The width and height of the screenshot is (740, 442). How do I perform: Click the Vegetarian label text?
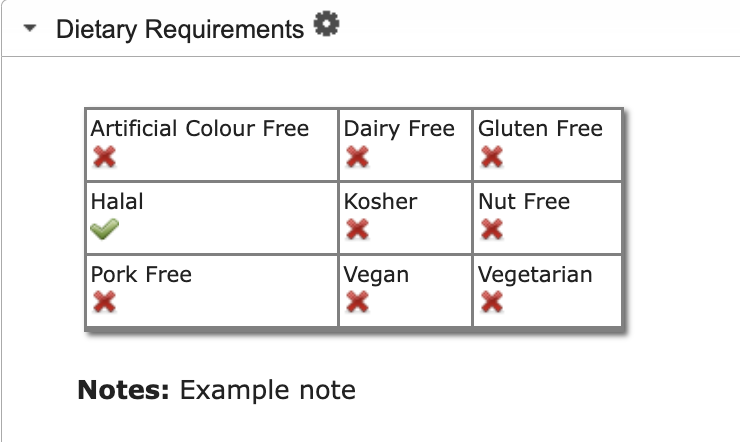(x=535, y=275)
